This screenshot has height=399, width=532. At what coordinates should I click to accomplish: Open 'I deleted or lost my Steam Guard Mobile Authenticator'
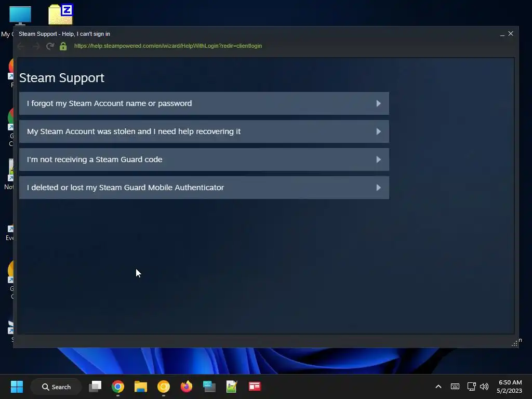pyautogui.click(x=204, y=187)
